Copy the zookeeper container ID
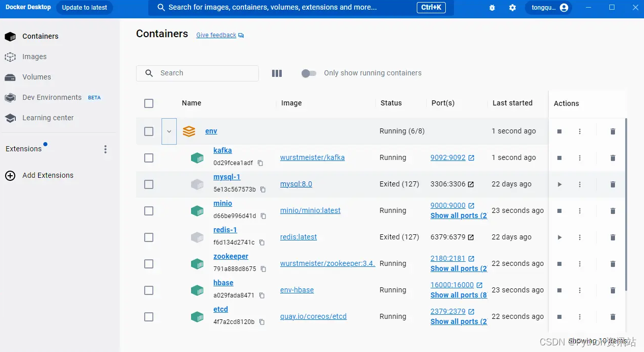 pos(263,269)
